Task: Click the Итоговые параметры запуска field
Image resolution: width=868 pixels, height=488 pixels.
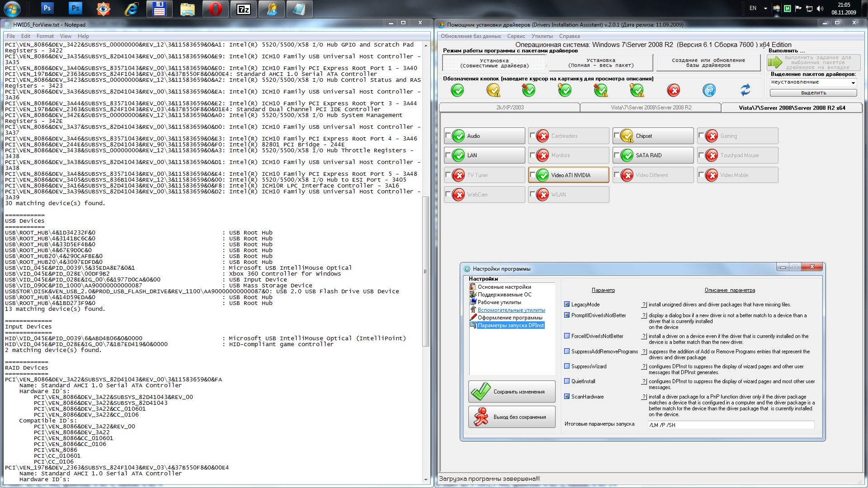Action: point(731,425)
